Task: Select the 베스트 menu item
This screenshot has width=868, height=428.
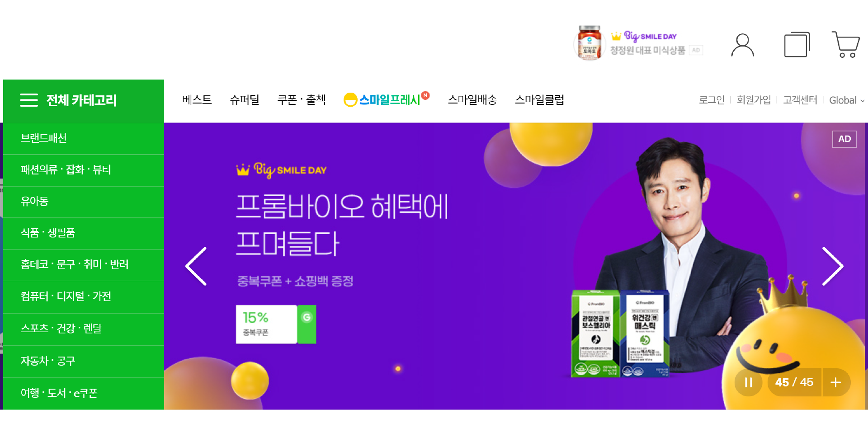Action: tap(197, 100)
